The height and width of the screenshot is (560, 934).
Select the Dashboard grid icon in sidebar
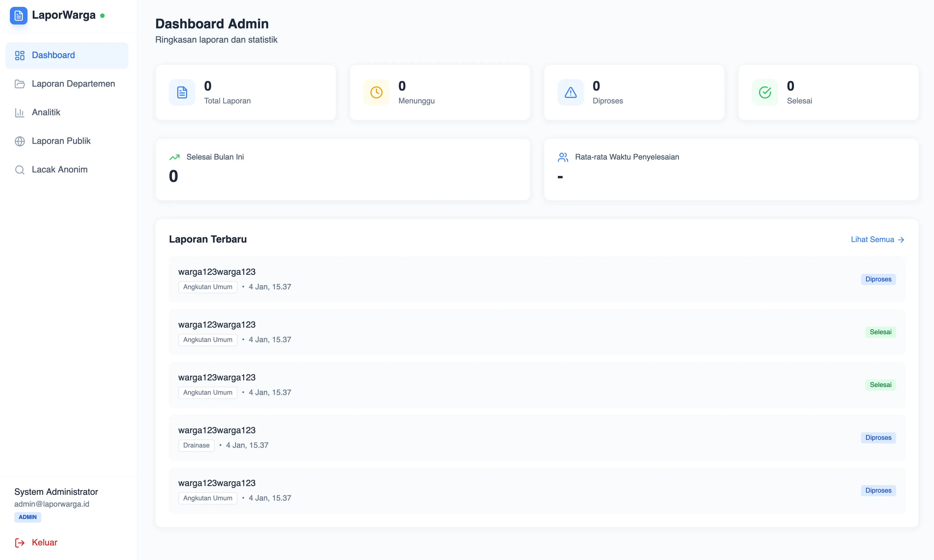(x=20, y=55)
